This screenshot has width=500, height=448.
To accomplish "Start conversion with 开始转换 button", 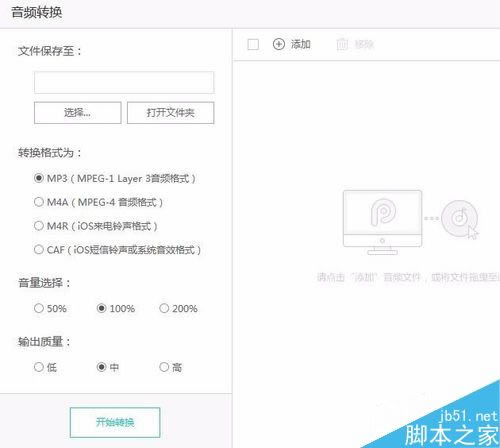I will (115, 422).
